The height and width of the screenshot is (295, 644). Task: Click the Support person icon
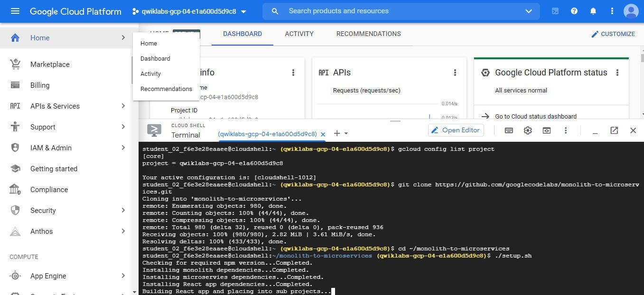point(15,127)
